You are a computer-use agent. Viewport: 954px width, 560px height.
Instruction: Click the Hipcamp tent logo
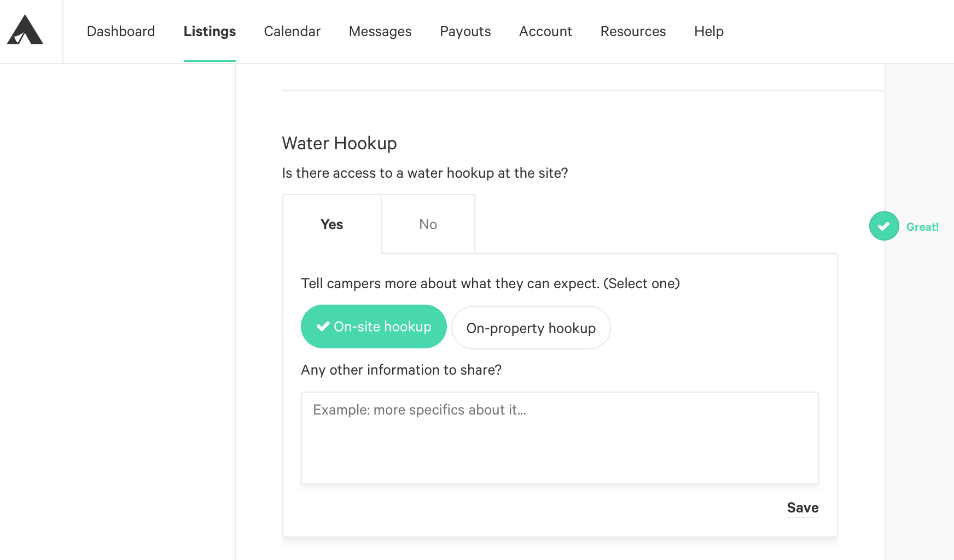click(x=25, y=30)
